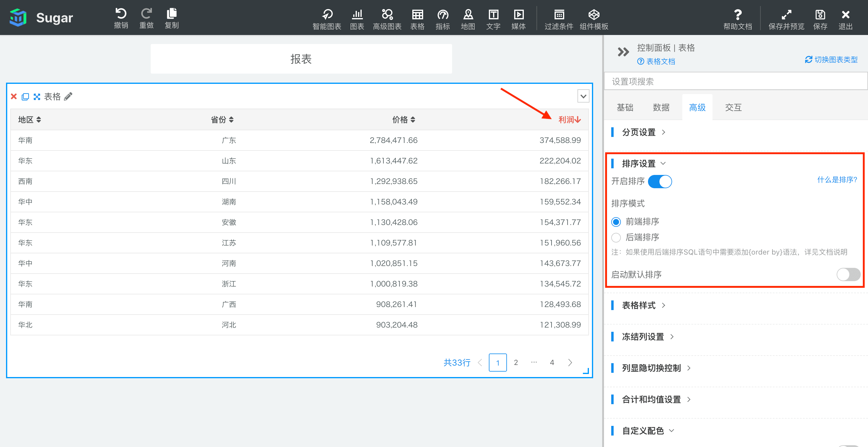868x447 pixels.
Task: Open the 什么是排序? link
Action: 837,180
